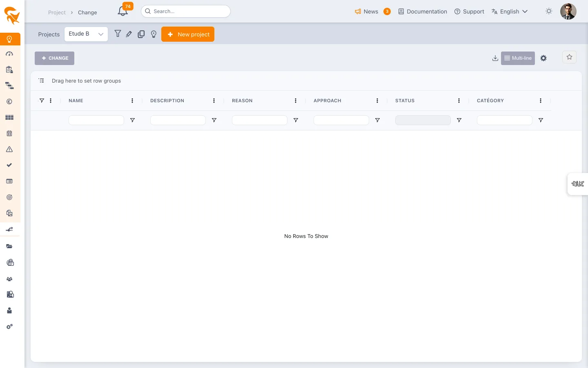Open STATUS column options menu
This screenshot has height=368, width=588.
tap(459, 101)
